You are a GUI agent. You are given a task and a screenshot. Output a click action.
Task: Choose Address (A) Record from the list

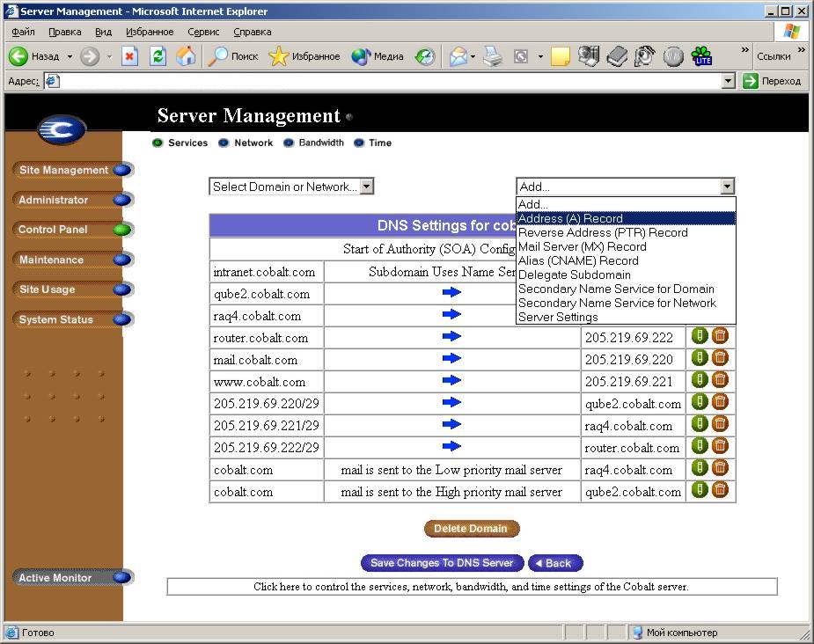(626, 218)
